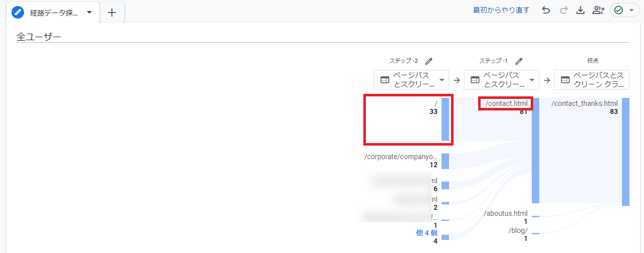Expand the 他 4 個 link
This screenshot has height=253, width=644.
(x=426, y=233)
